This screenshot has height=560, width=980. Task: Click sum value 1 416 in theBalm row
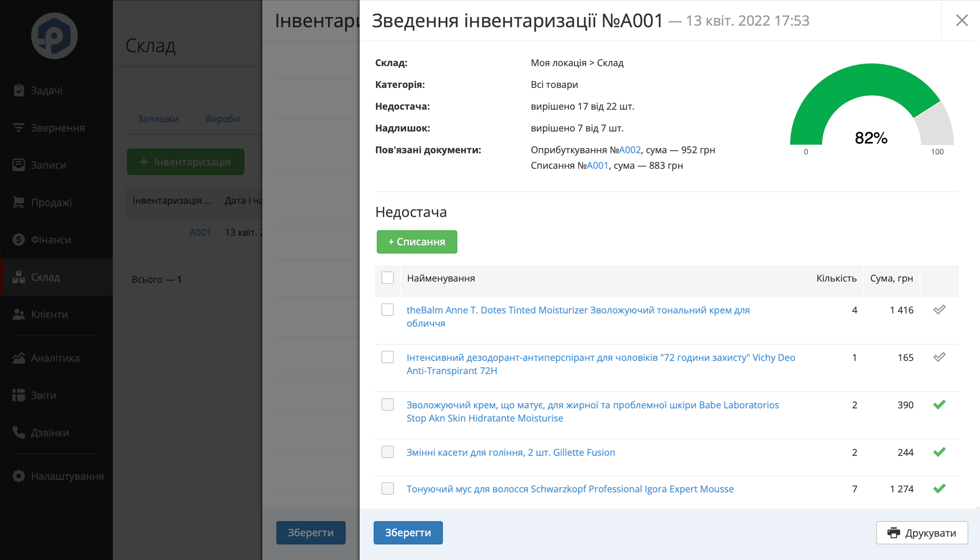click(x=902, y=310)
